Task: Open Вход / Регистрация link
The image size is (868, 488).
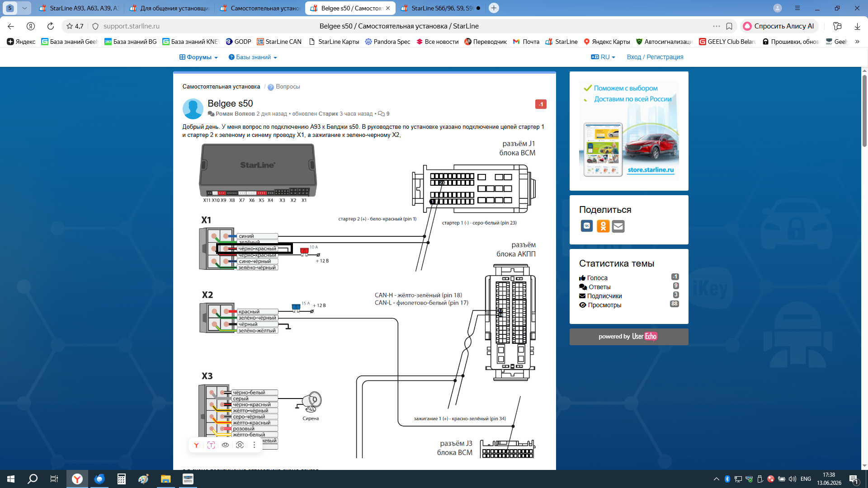Action: pos(655,57)
